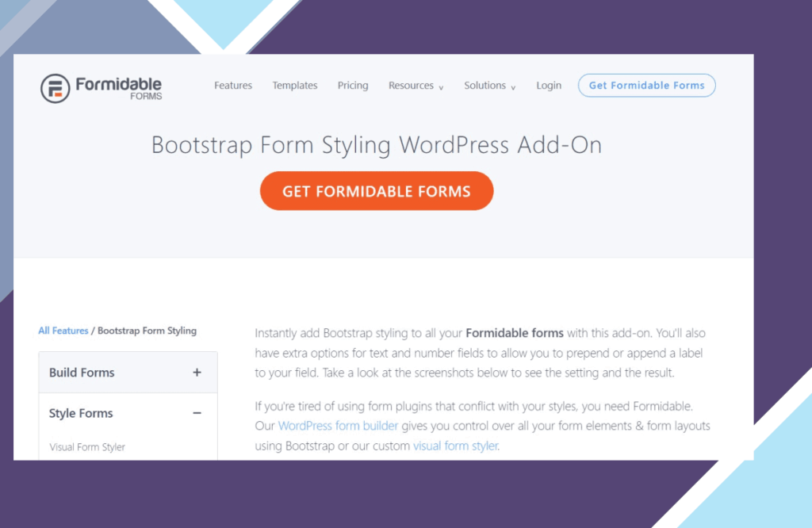The height and width of the screenshot is (528, 812).
Task: Click the Bootstrap Form Styling breadcrumb text
Action: (x=147, y=331)
